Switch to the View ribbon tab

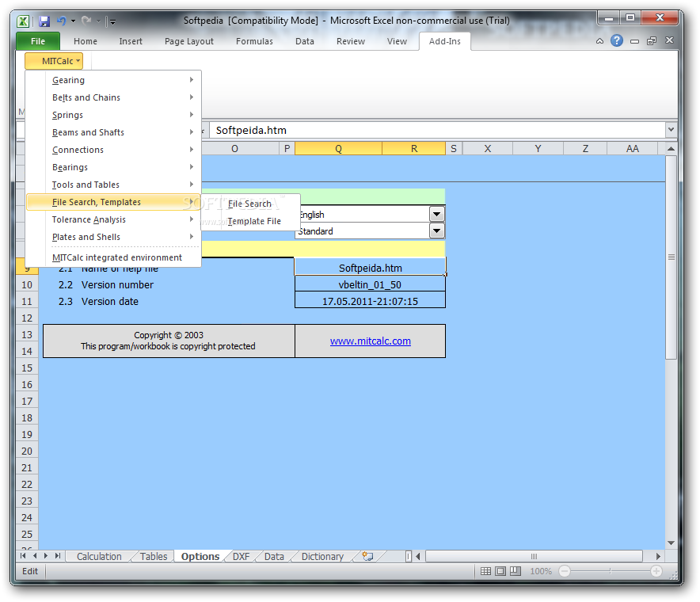(397, 41)
